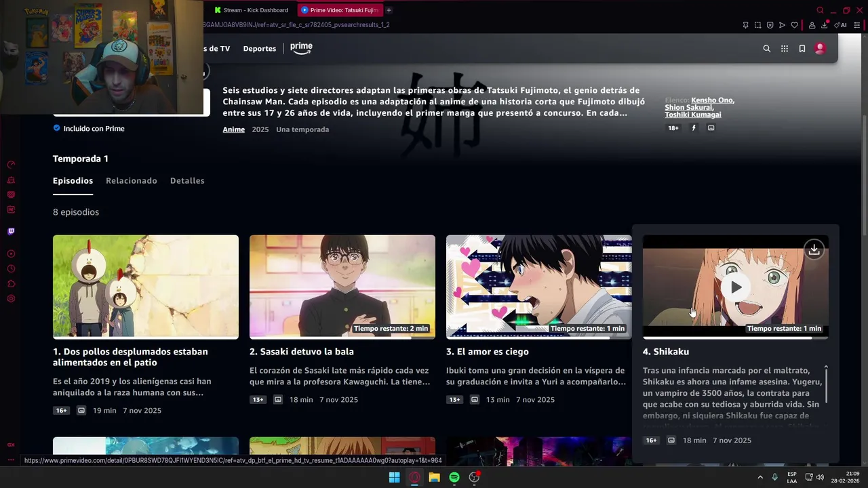This screenshot has width=868, height=488.
Task: Open Opera easy setup sliders icon
Action: (x=858, y=25)
